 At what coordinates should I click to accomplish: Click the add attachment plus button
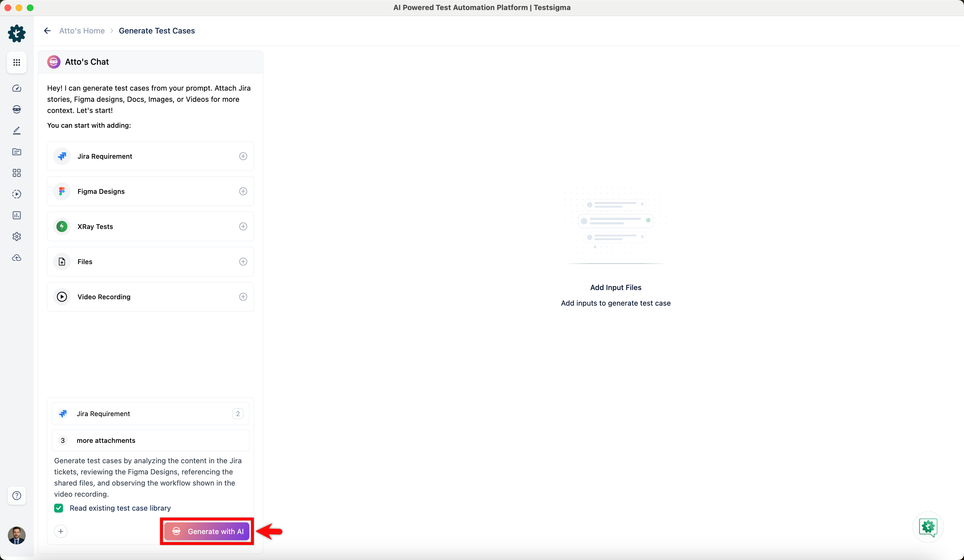click(61, 531)
